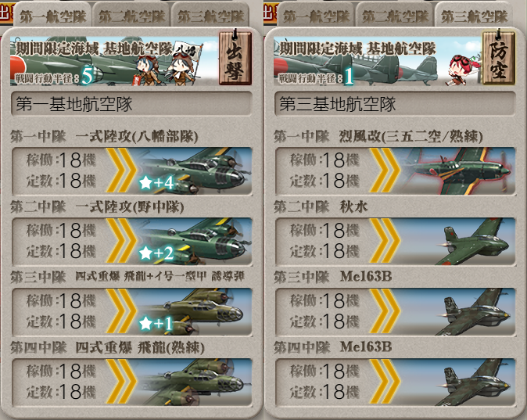Screen dimensions: 527x420
Task: Click the 第一基地航空隊 name field
Action: [131, 104]
